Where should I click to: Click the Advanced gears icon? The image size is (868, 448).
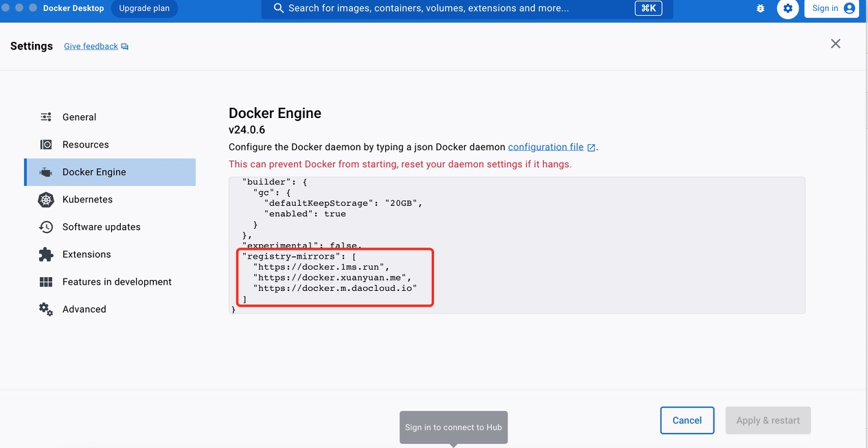pyautogui.click(x=46, y=309)
